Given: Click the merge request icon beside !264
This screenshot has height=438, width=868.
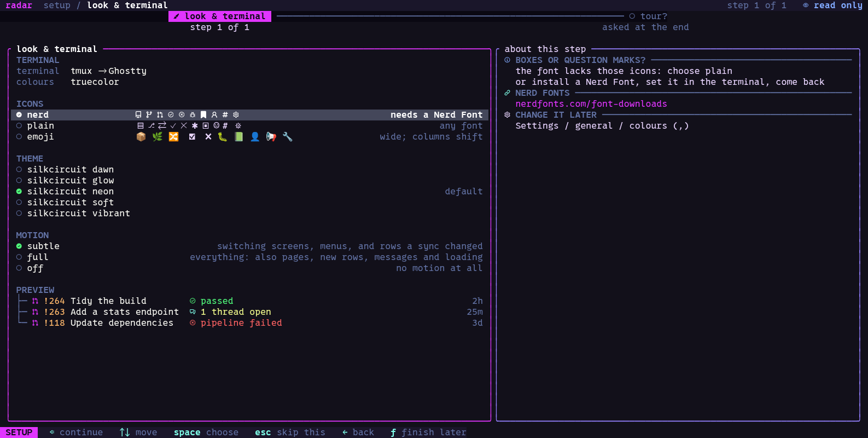Looking at the screenshot, I should pos(35,301).
